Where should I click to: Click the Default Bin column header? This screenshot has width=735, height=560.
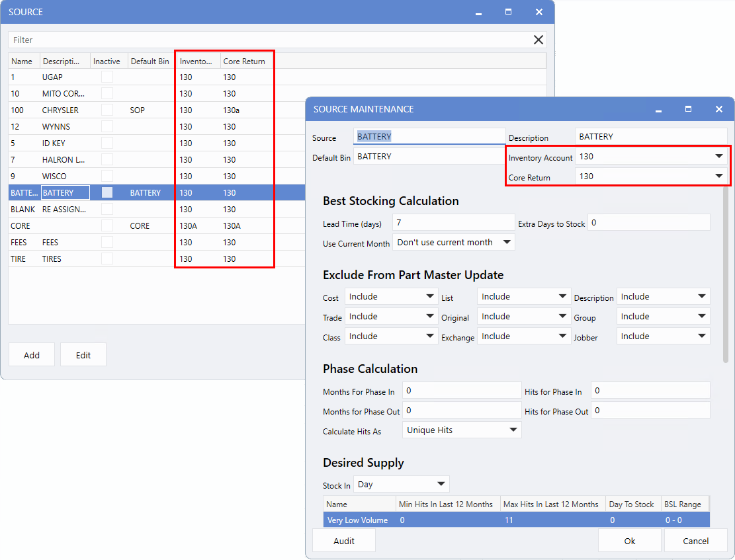(150, 61)
